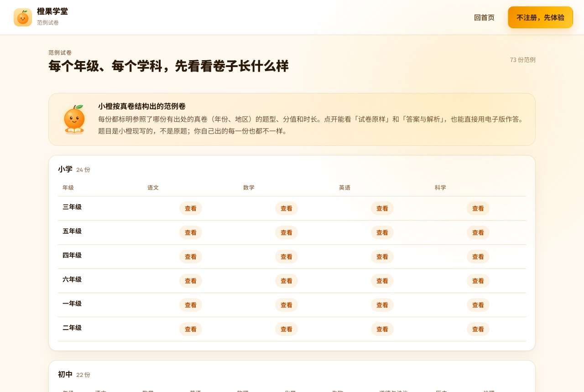Show the 六年级 科学 paper
Image resolution: width=584 pixels, height=392 pixels.
click(x=478, y=281)
